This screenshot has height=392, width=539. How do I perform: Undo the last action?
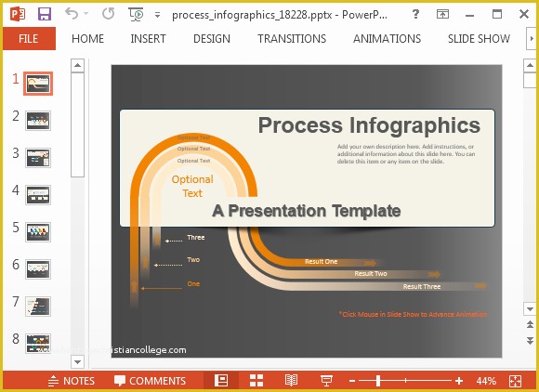coord(72,14)
